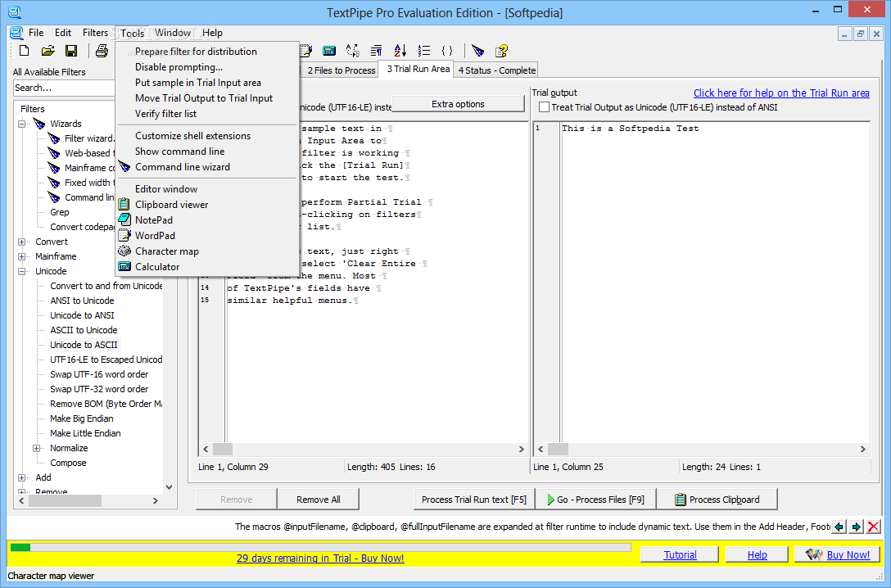The height and width of the screenshot is (588, 891).
Task: Choose Prepare filter for distribution
Action: coord(196,52)
